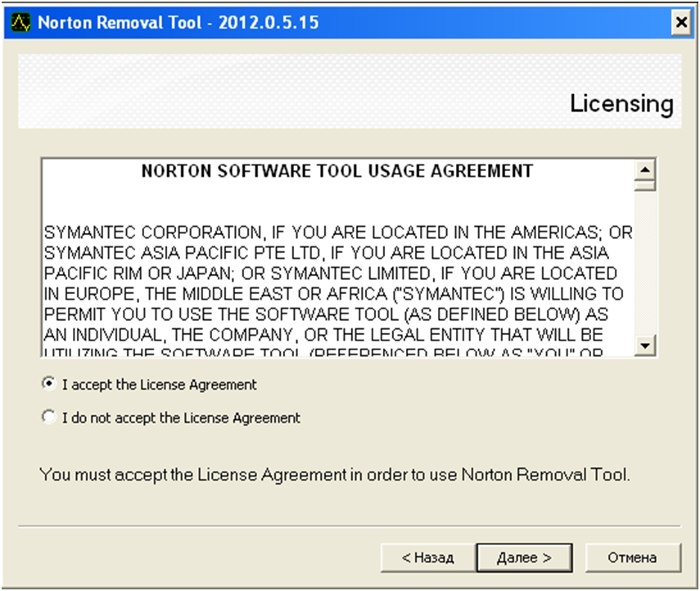Click the 'You must accept the License Agreement' notice
This screenshot has height=591, width=700.
pyautogui.click(x=335, y=475)
